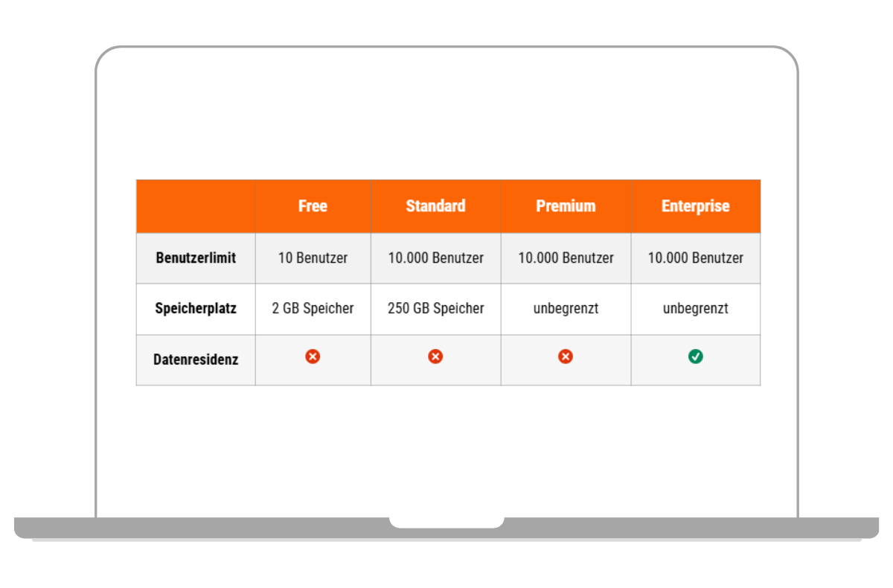
Task: Click the green checkmark under Enterprise
Action: (x=696, y=357)
